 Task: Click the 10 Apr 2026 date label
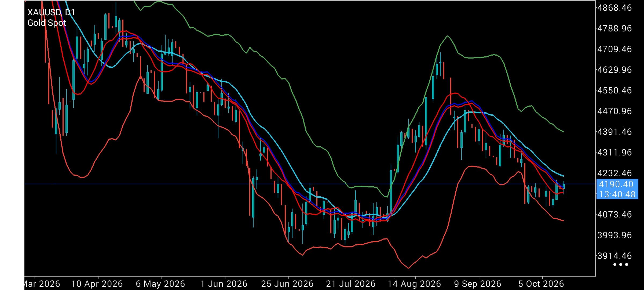pyautogui.click(x=97, y=284)
